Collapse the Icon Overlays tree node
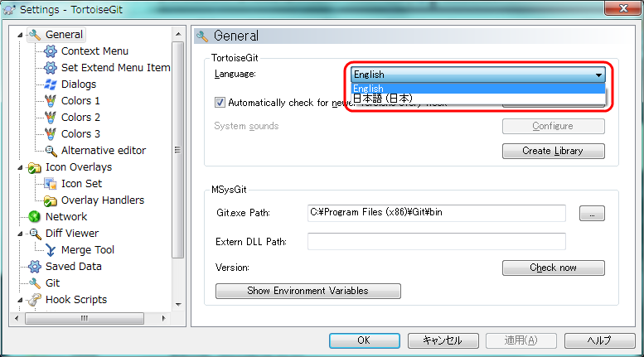The height and width of the screenshot is (357, 644). pyautogui.click(x=20, y=167)
